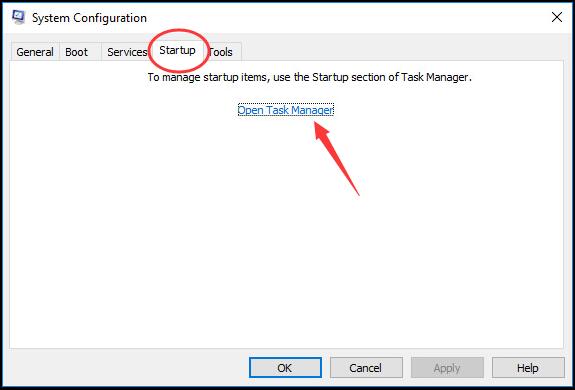
Task: Dismiss the dialog using Cancel
Action: pos(366,368)
